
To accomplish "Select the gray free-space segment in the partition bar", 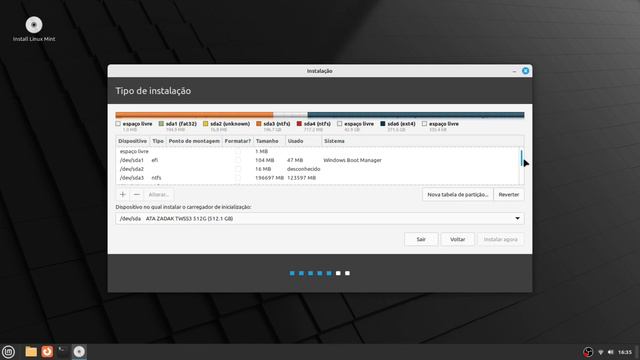I will coord(290,115).
